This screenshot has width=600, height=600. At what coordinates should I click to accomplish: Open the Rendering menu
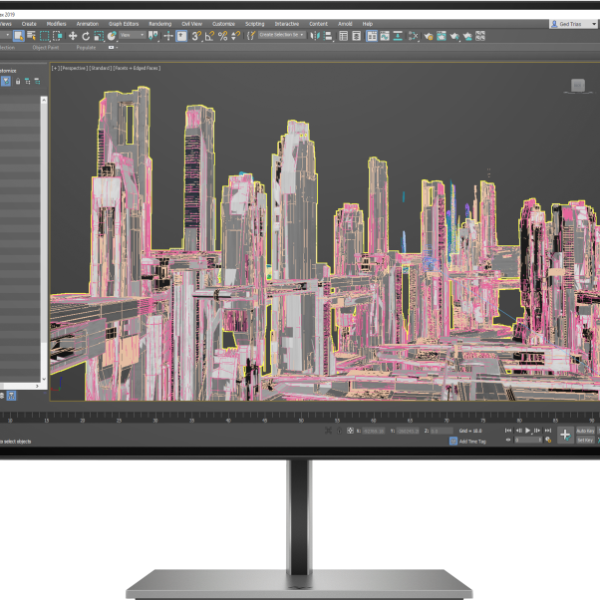(159, 23)
